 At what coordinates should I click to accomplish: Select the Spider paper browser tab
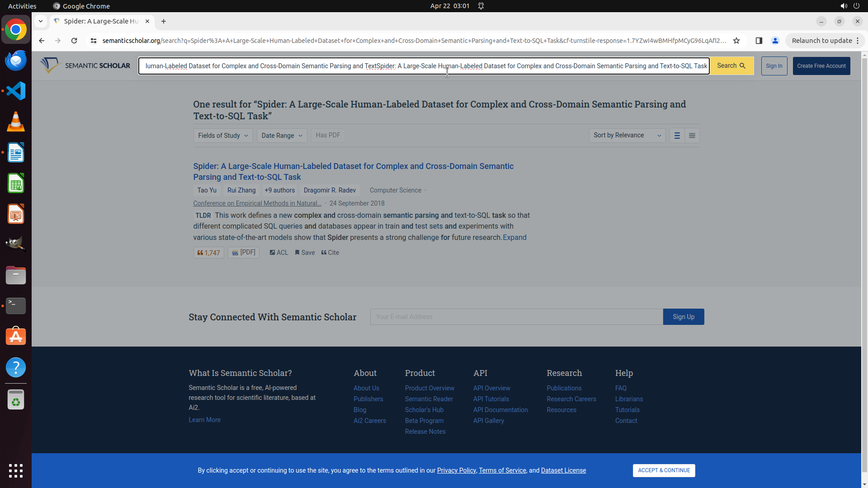(x=101, y=21)
